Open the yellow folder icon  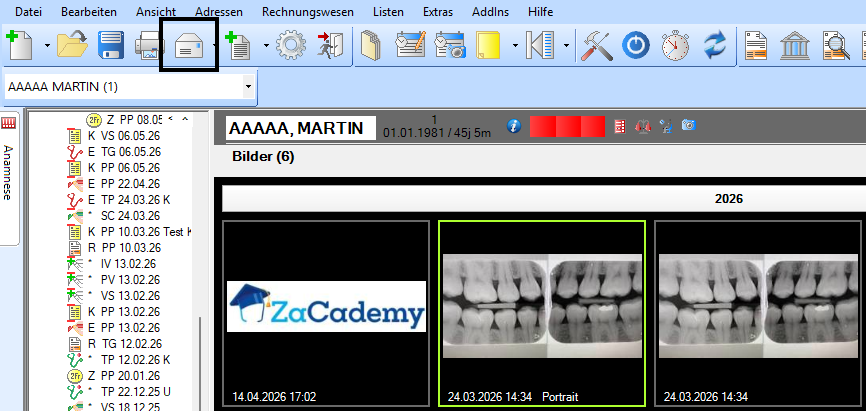tap(73, 45)
